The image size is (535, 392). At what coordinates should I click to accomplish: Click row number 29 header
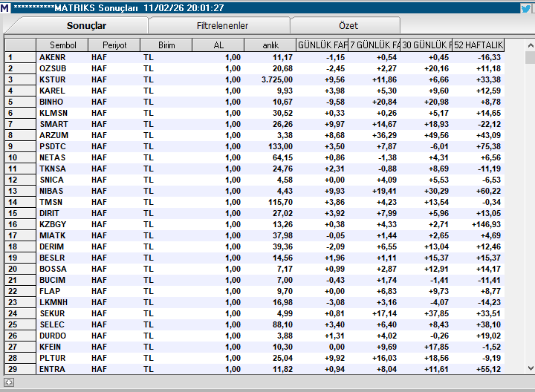point(20,369)
